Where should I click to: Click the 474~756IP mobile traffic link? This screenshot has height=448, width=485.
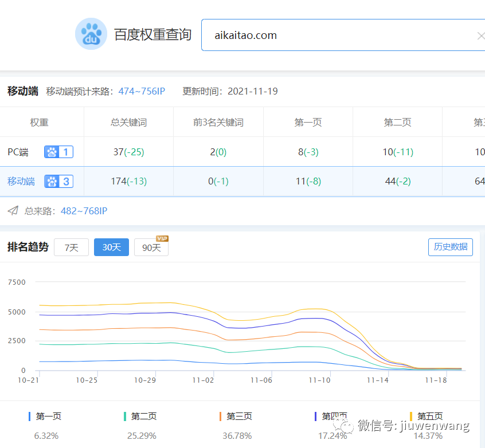click(x=142, y=91)
